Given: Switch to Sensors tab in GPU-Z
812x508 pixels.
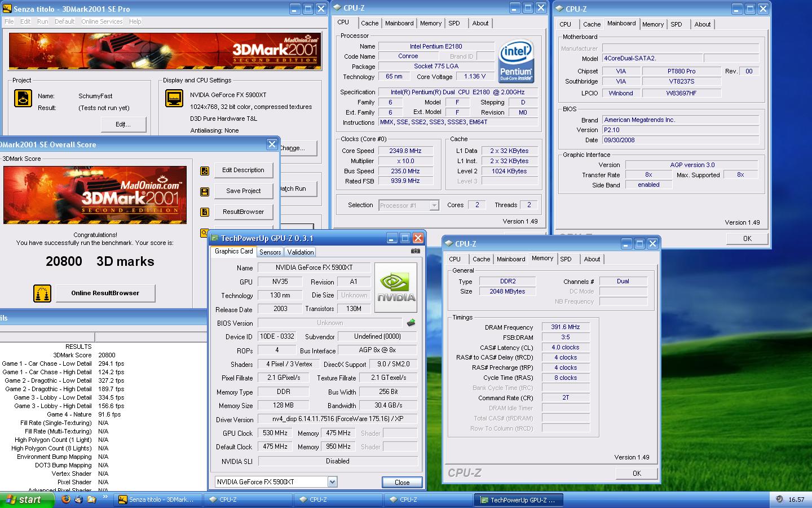Looking at the screenshot, I should coord(270,252).
